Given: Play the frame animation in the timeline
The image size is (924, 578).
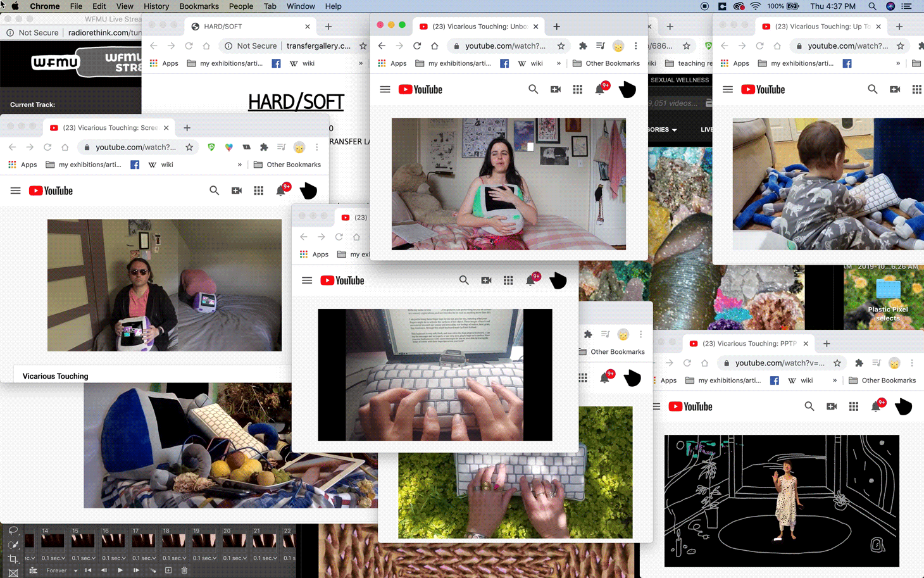Looking at the screenshot, I should 120,570.
